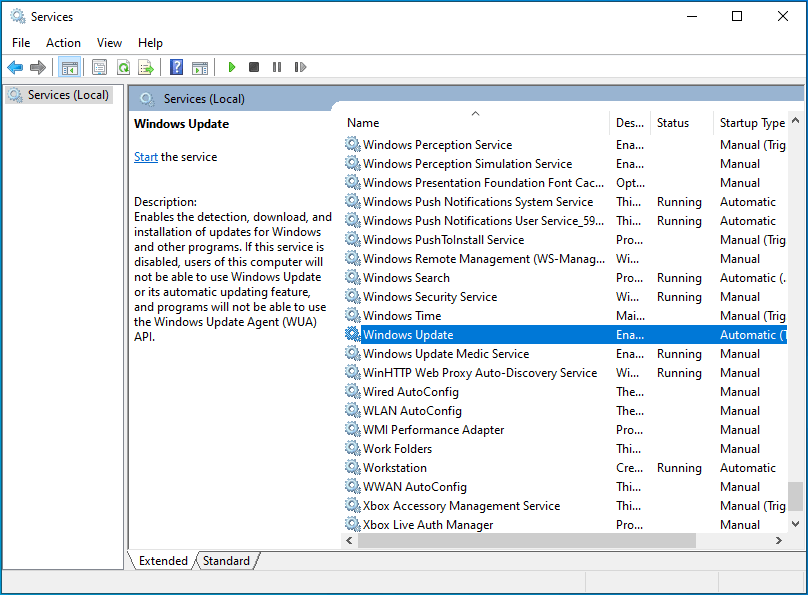
Task: Click the Start the service link
Action: (146, 157)
